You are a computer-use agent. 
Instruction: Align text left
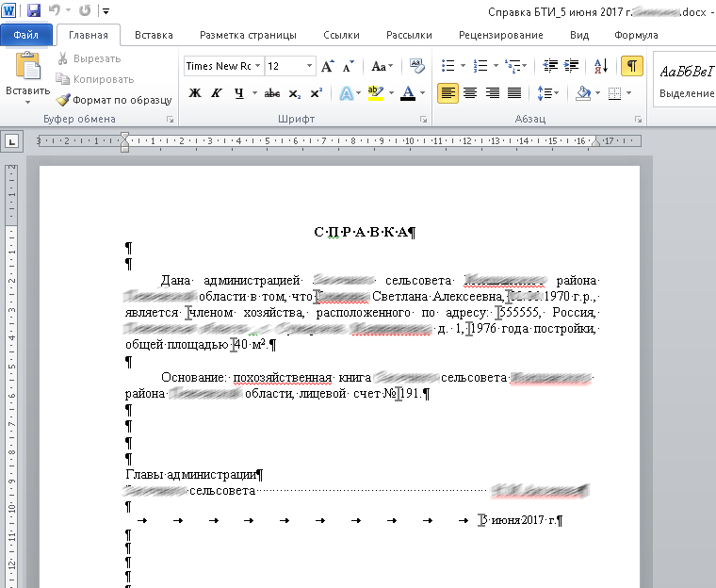click(x=447, y=93)
